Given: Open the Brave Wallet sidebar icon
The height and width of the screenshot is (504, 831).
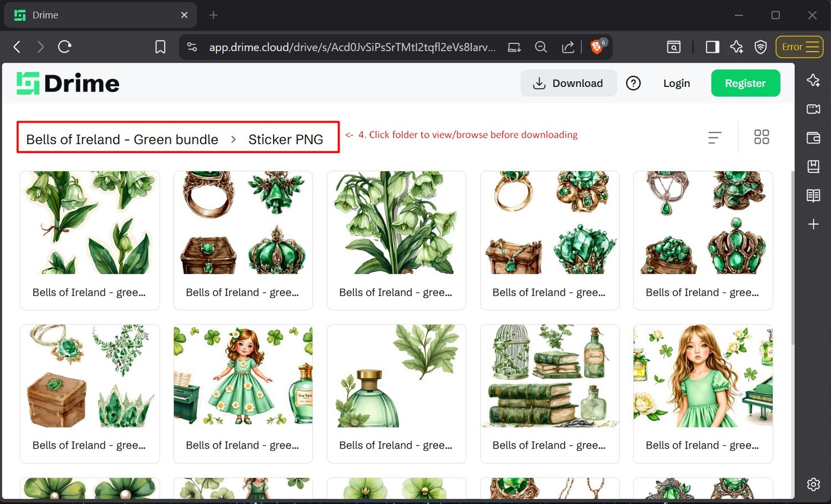Looking at the screenshot, I should tap(813, 138).
